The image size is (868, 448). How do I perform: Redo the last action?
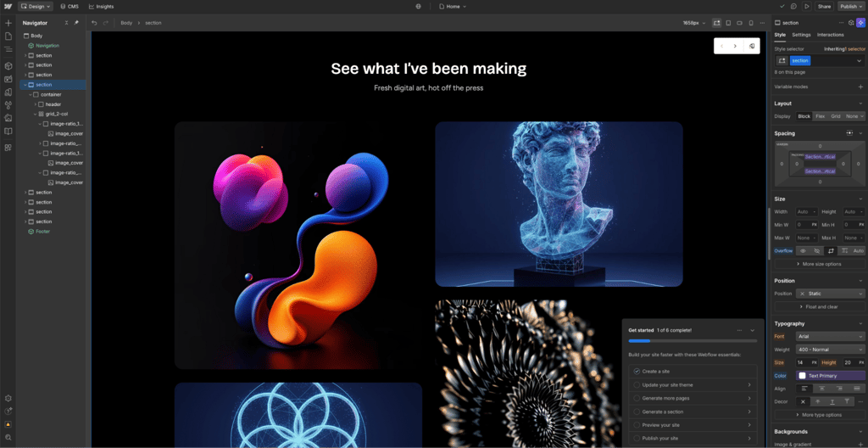coord(106,23)
